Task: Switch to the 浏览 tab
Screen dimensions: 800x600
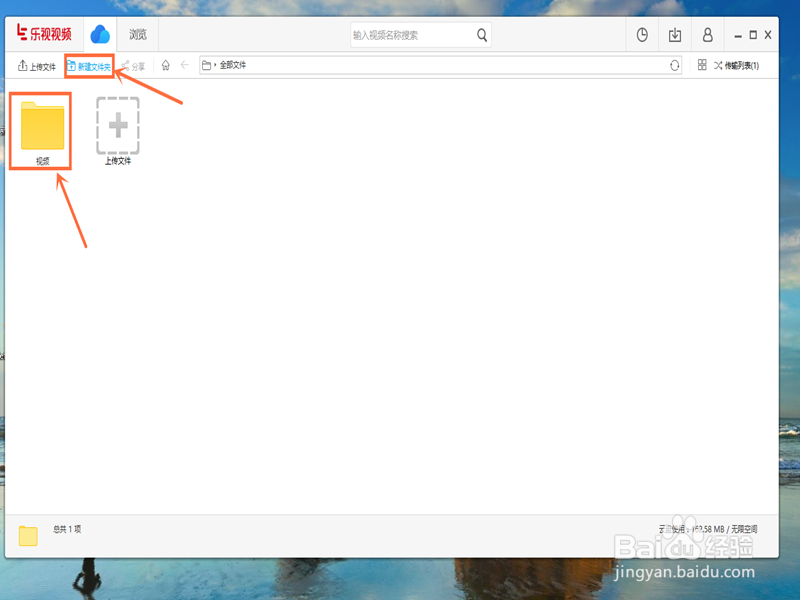Action: click(137, 33)
